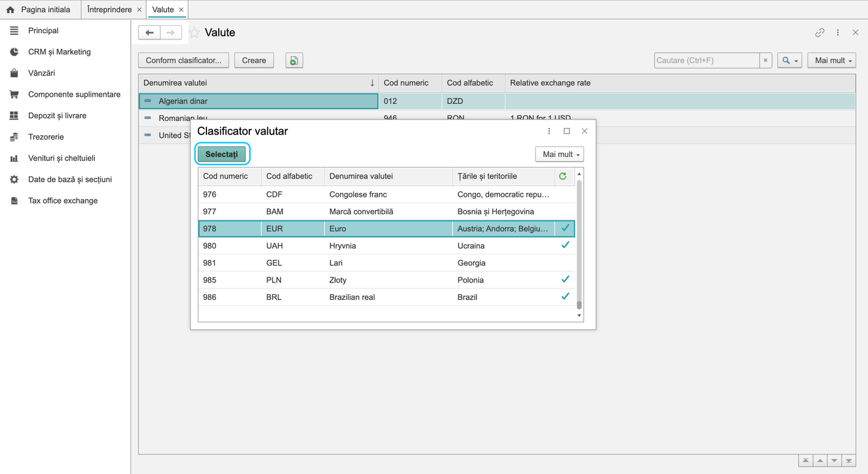Sort by the Denumirea valutei column header
This screenshot has width=868, height=474.
[x=258, y=83]
